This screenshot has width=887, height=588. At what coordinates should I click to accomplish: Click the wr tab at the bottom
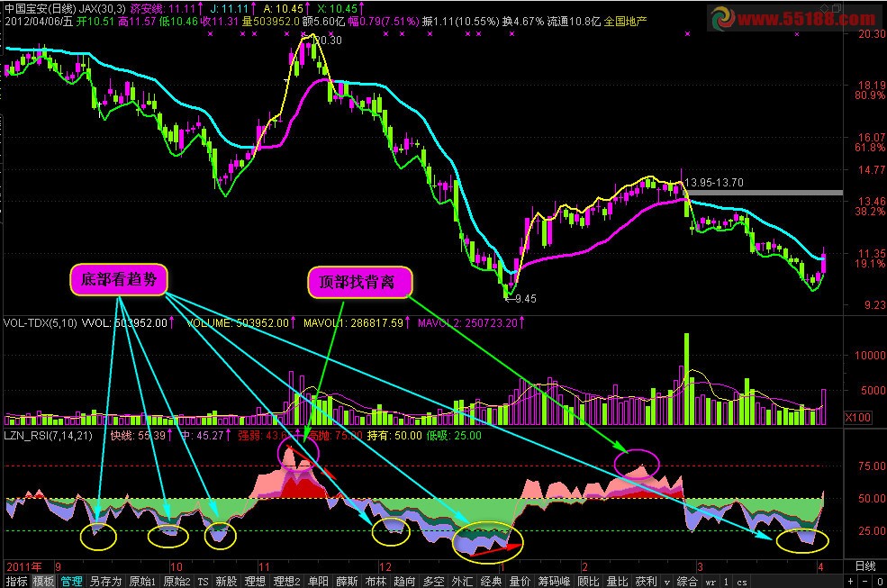click(x=711, y=582)
